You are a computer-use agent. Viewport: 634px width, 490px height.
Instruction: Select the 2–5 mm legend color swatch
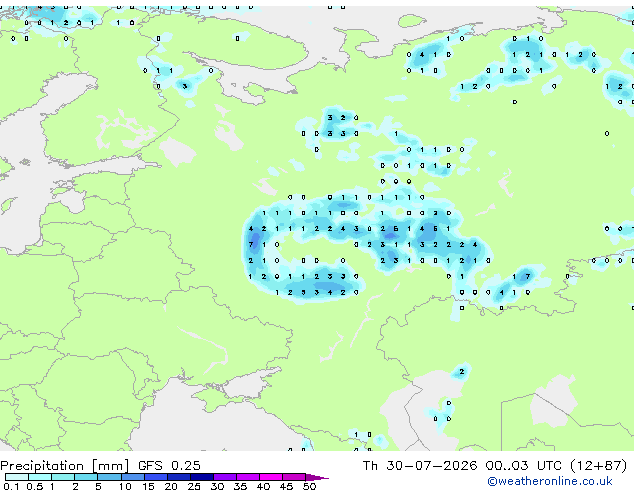pos(86,477)
